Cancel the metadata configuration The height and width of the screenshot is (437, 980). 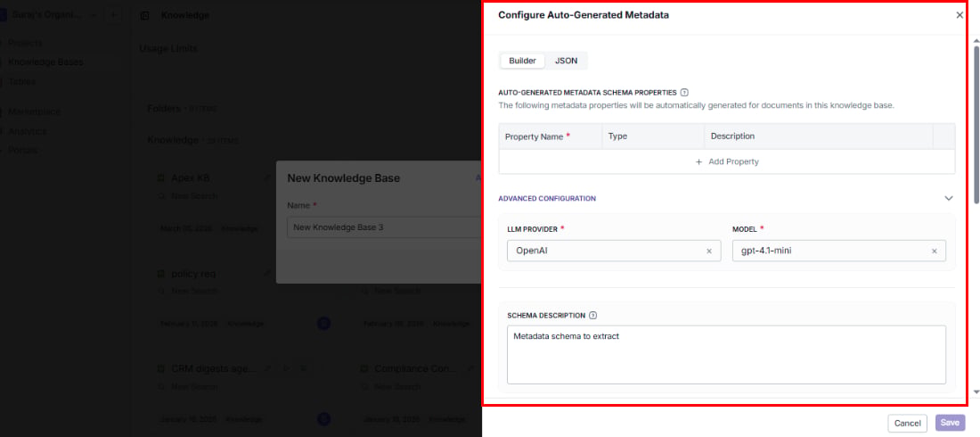(907, 424)
